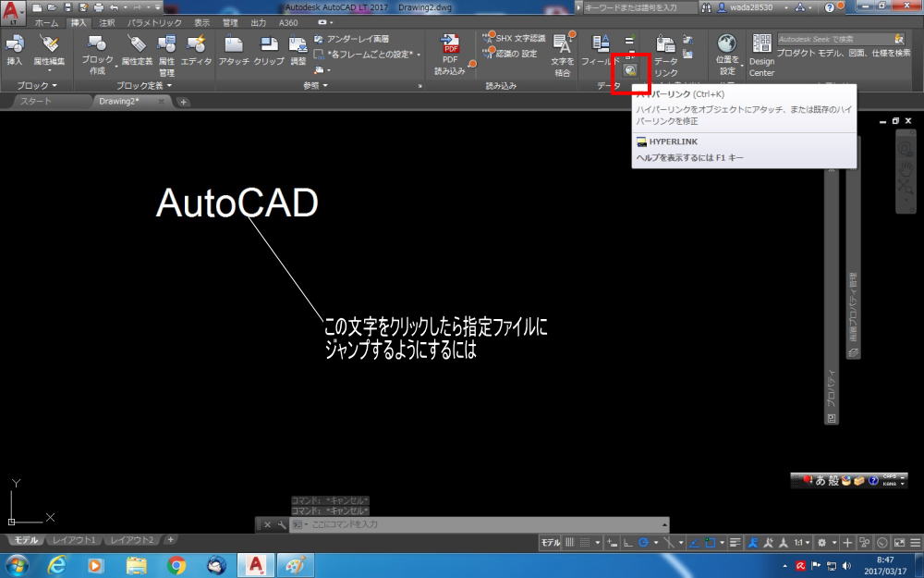Click the Save icon in quick access toolbar
Image resolution: width=924 pixels, height=578 pixels.
click(67, 7)
